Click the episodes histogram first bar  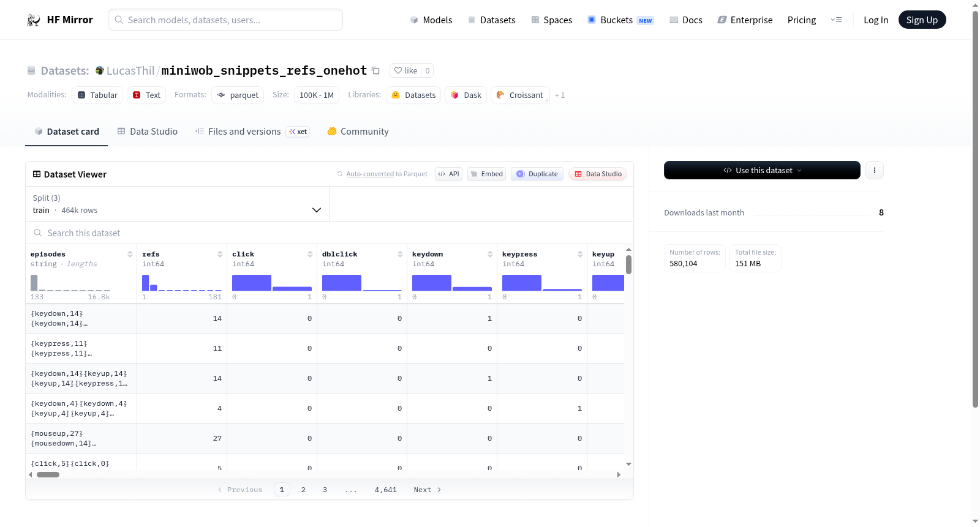click(34, 283)
